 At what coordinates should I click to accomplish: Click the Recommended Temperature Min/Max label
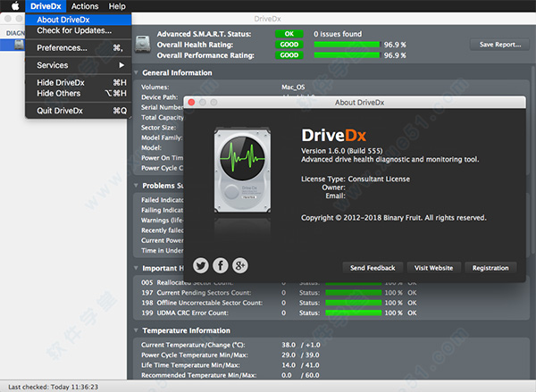click(x=199, y=375)
